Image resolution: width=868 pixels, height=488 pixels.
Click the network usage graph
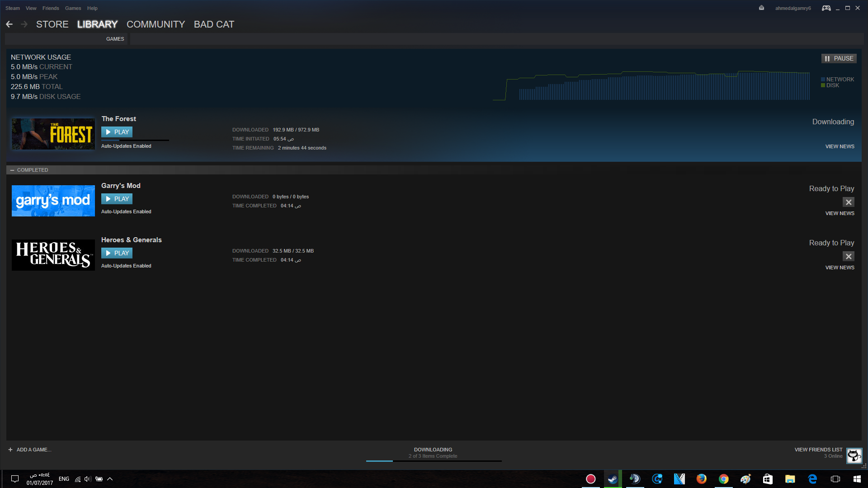[x=651, y=85]
